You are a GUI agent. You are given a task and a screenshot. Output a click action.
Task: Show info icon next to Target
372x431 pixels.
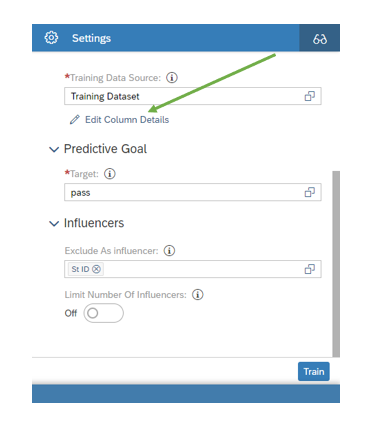[x=110, y=174]
